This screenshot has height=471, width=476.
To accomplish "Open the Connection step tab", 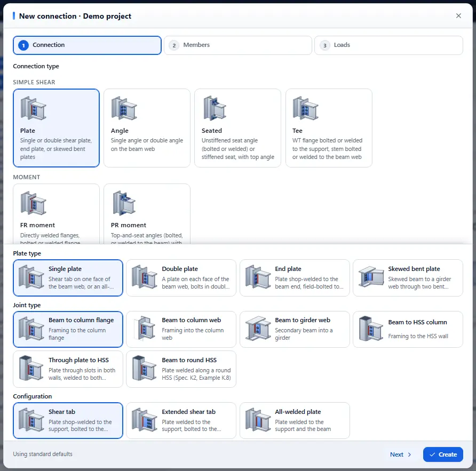I will tap(87, 45).
